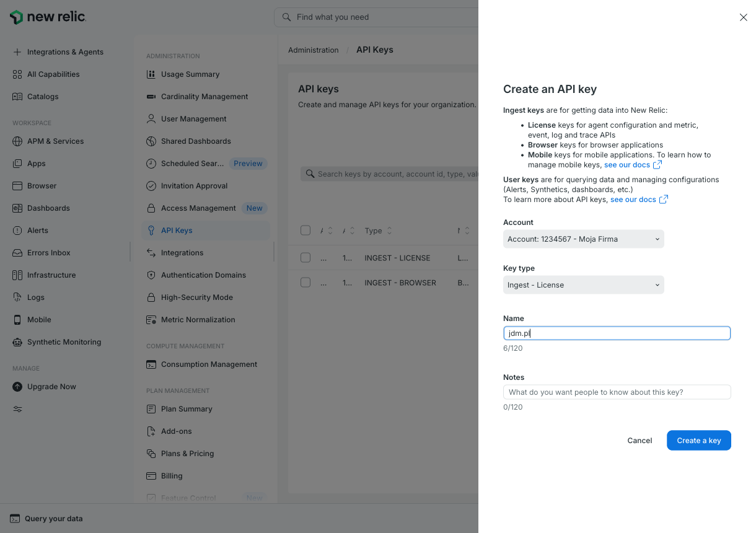
Task: Click the 'INGEST - BROWSER' type cell
Action: click(400, 283)
